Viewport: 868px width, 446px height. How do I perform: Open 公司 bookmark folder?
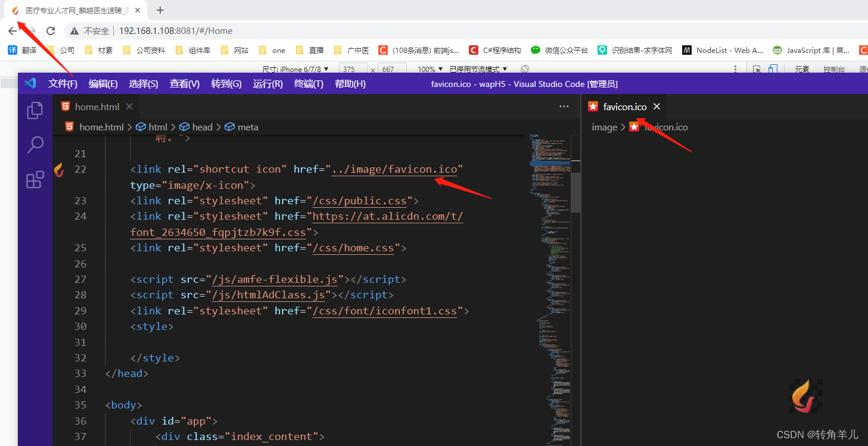pos(61,51)
